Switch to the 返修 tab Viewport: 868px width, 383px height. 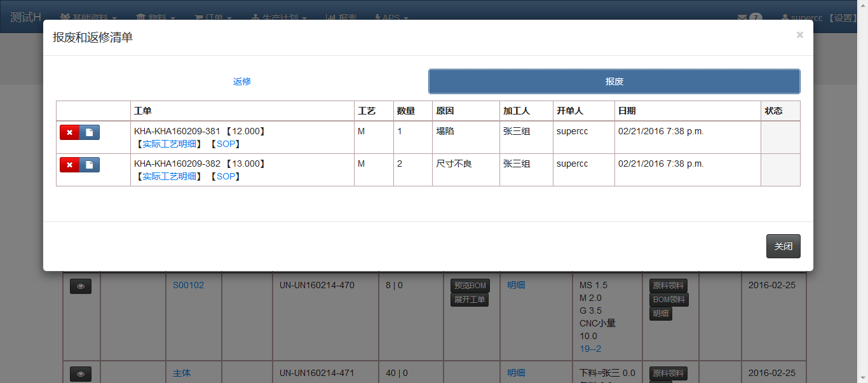click(x=242, y=81)
